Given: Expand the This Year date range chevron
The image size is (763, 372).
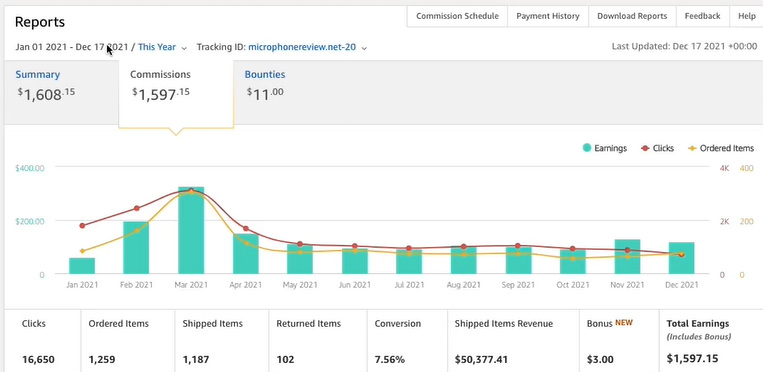Looking at the screenshot, I should click(184, 48).
